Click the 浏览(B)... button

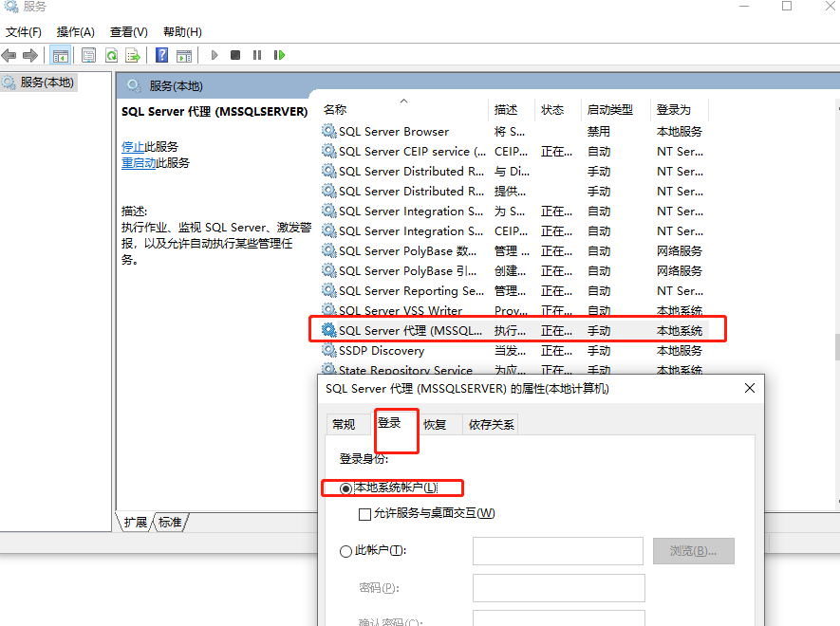(693, 551)
